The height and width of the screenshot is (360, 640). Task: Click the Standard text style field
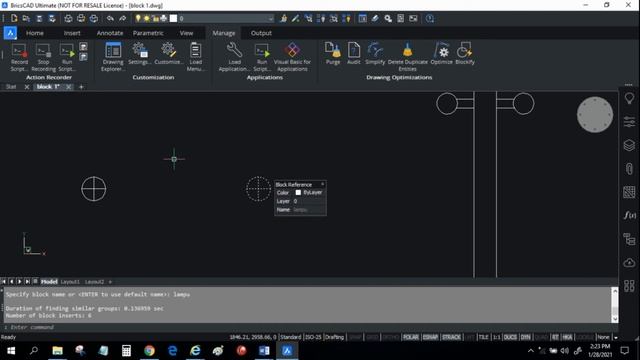[291, 337]
